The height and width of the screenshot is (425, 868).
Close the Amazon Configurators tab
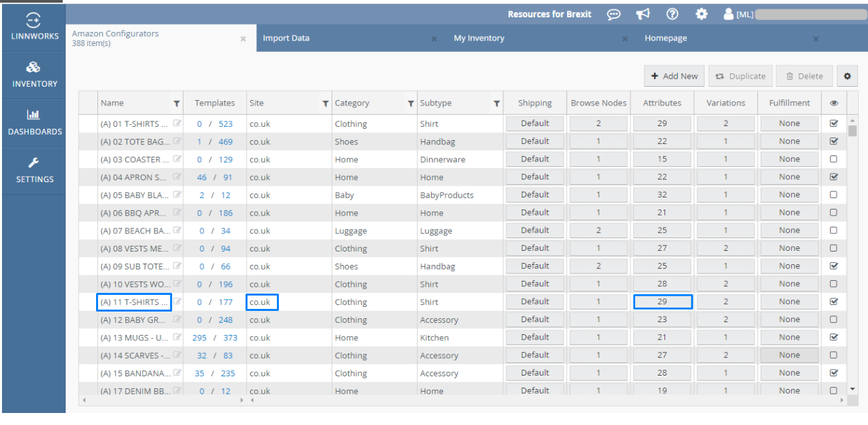coord(244,39)
